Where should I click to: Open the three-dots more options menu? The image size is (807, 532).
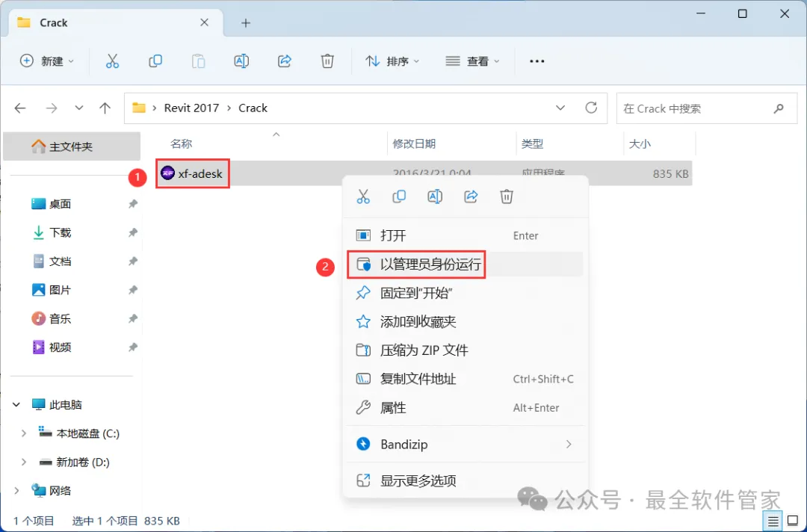[x=537, y=61]
